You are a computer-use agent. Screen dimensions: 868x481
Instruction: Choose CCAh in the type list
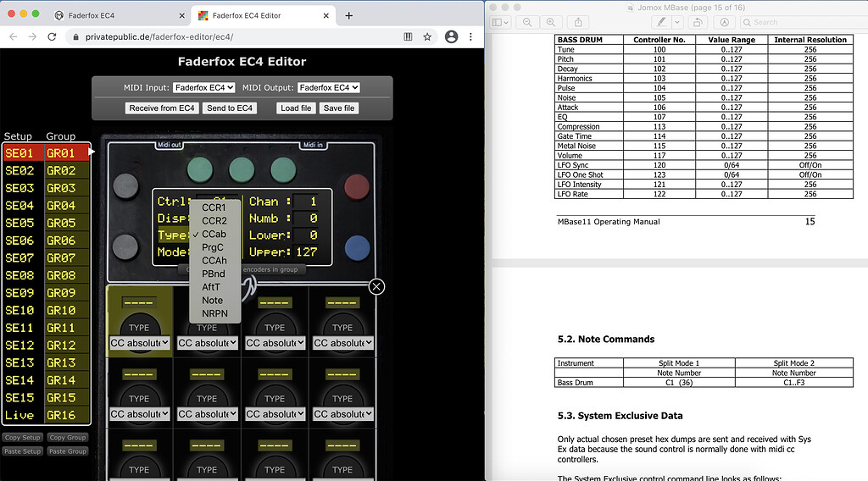pyautogui.click(x=214, y=261)
